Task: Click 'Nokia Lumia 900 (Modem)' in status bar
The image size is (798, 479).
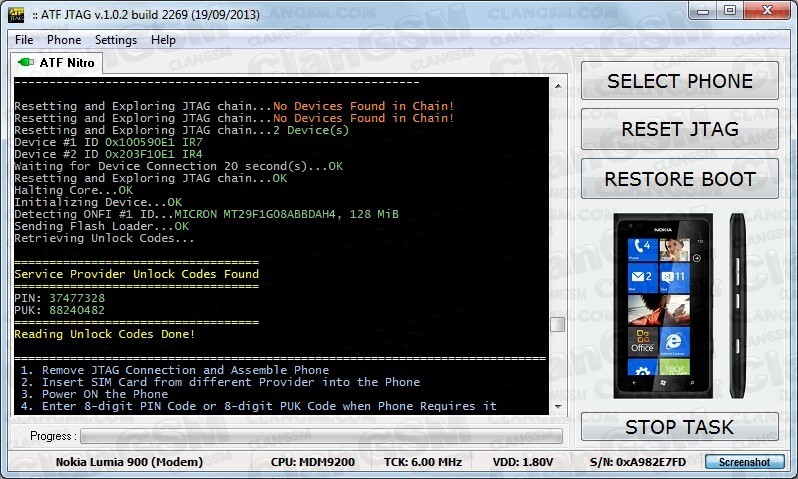Action: (x=129, y=462)
